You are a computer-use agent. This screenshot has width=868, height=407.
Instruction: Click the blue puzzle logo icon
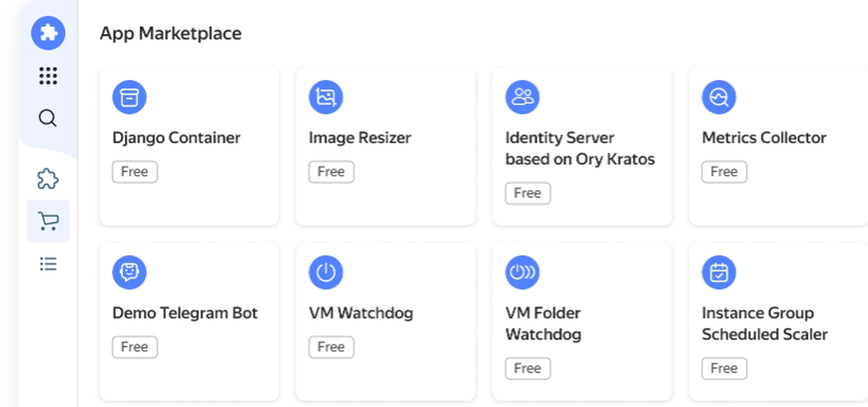[x=49, y=33]
